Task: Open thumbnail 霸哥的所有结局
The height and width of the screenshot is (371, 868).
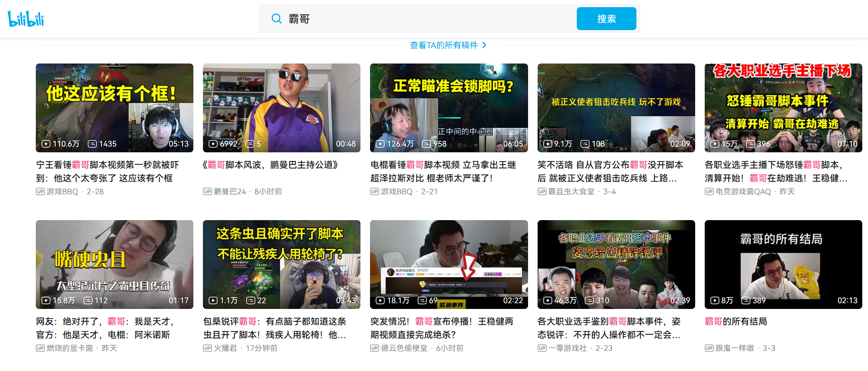Action: pyautogui.click(x=783, y=265)
